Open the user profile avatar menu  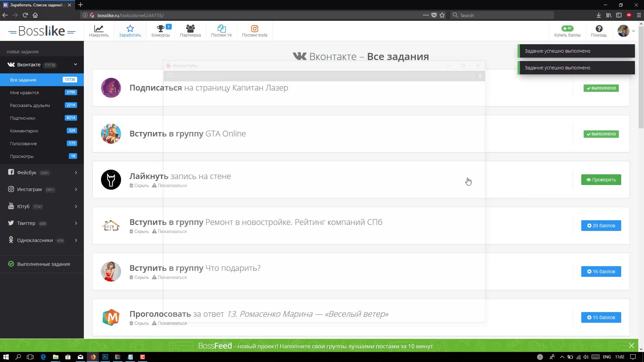pos(626,31)
